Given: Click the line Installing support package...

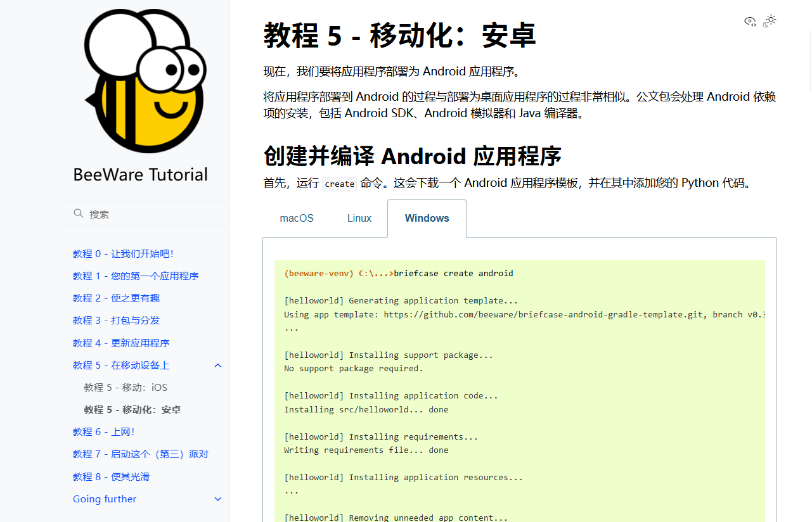Looking at the screenshot, I should pyautogui.click(x=389, y=355).
